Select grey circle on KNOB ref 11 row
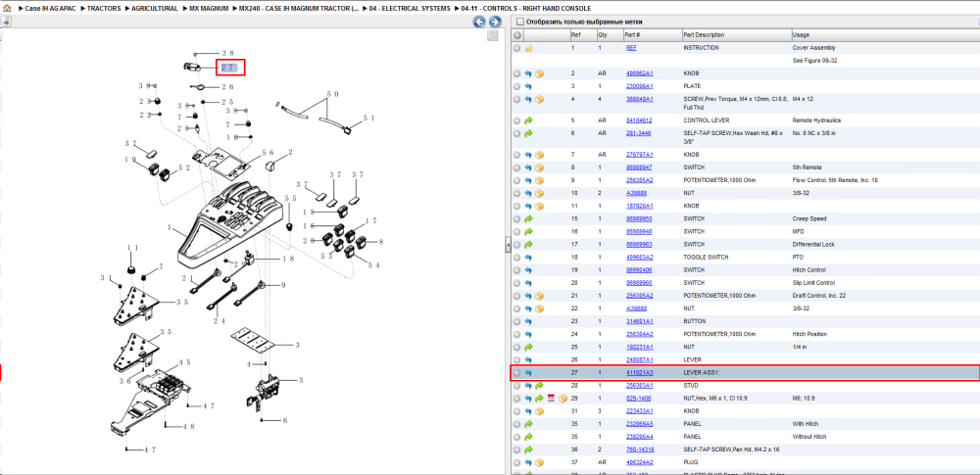Image resolution: width=980 pixels, height=475 pixels. coord(516,206)
